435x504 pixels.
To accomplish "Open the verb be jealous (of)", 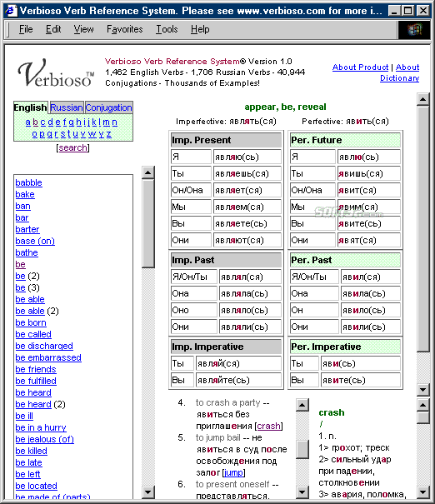I will pos(45,439).
